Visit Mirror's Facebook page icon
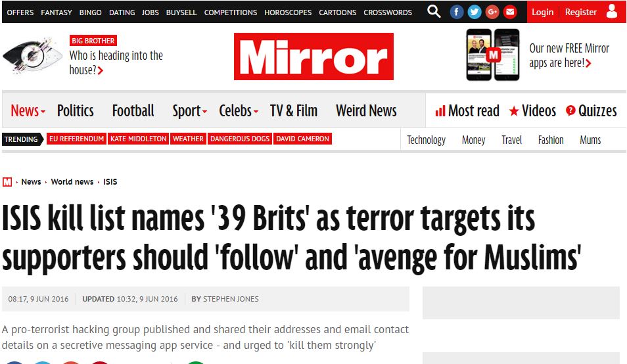The image size is (627, 364). point(457,12)
